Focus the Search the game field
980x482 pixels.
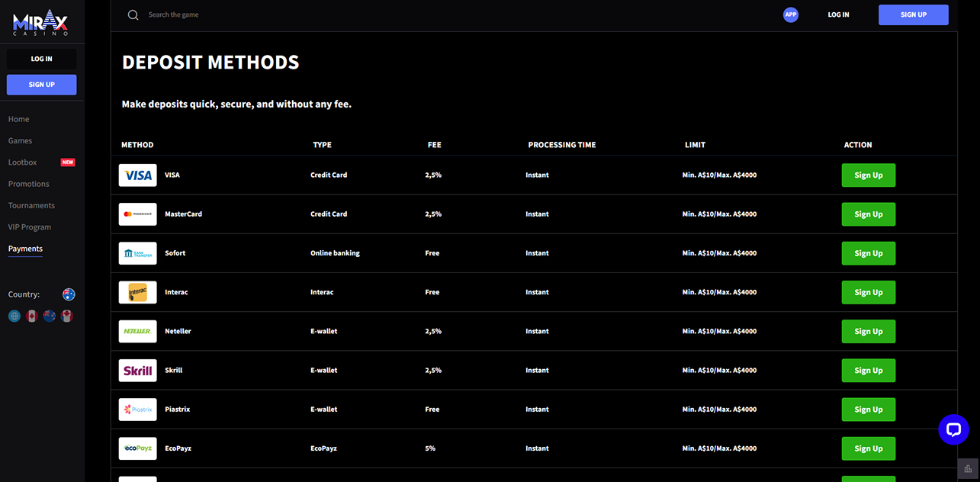click(229, 15)
